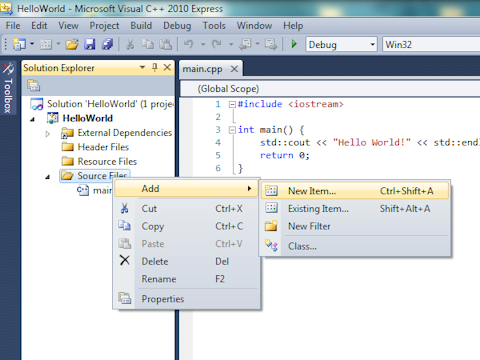Screen dimensions: 480x360
Task: Click the Open File folder icon
Action: (72, 44)
